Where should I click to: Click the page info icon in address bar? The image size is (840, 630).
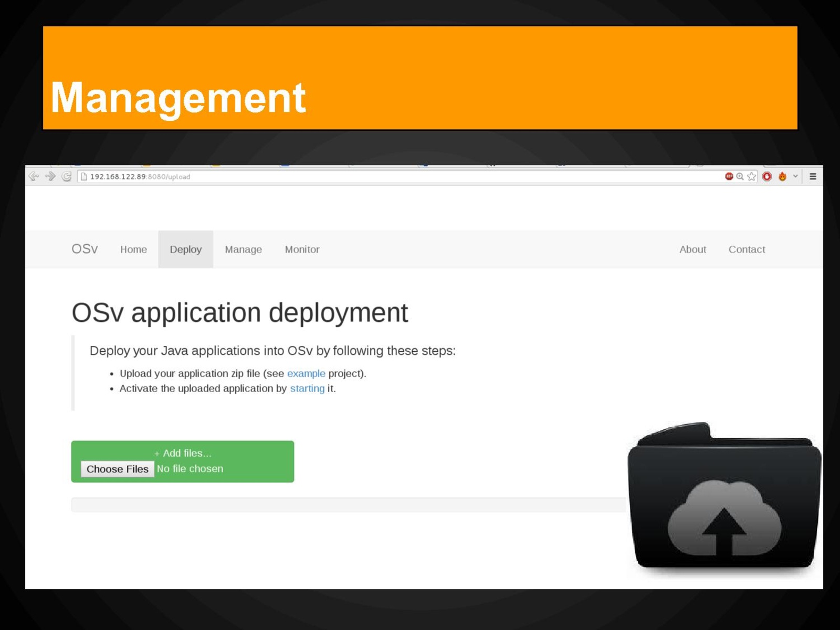pyautogui.click(x=83, y=177)
